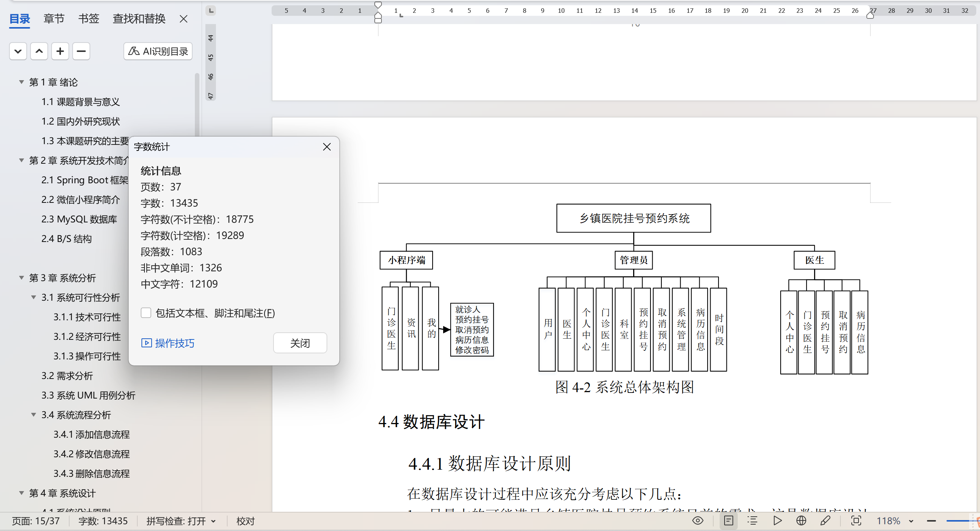
Task: Click the eye protection mode icon
Action: tap(697, 520)
